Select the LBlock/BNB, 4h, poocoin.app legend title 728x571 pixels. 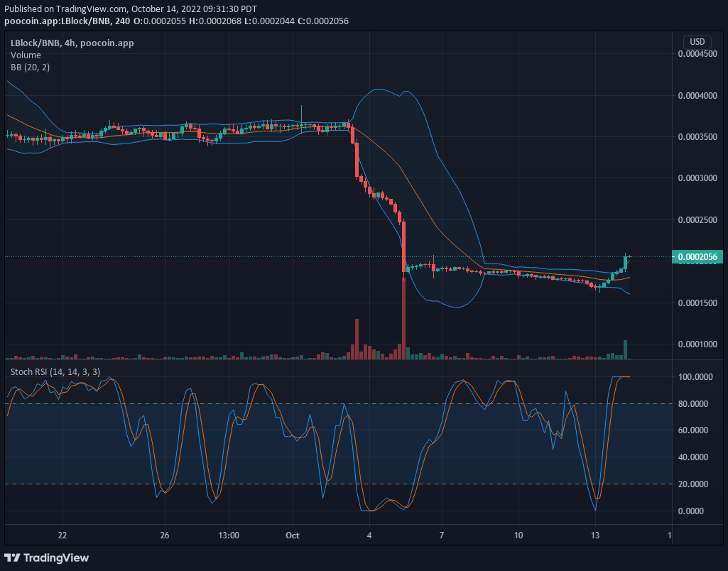coord(72,43)
